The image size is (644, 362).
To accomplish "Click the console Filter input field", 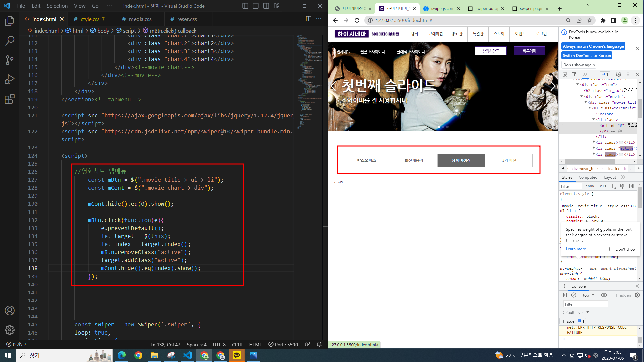I will (585, 304).
